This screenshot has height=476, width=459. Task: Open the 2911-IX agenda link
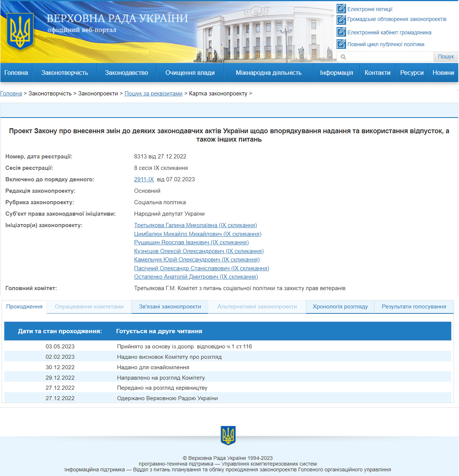click(144, 179)
